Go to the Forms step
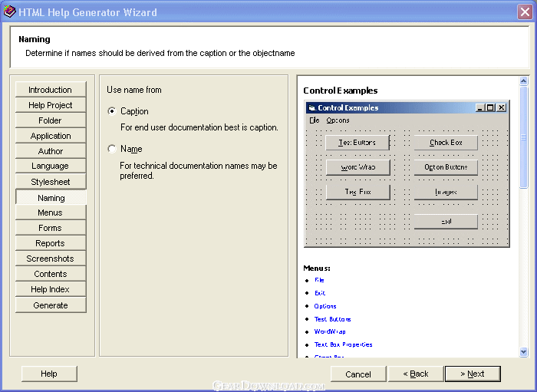The width and height of the screenshot is (537, 392). (51, 228)
